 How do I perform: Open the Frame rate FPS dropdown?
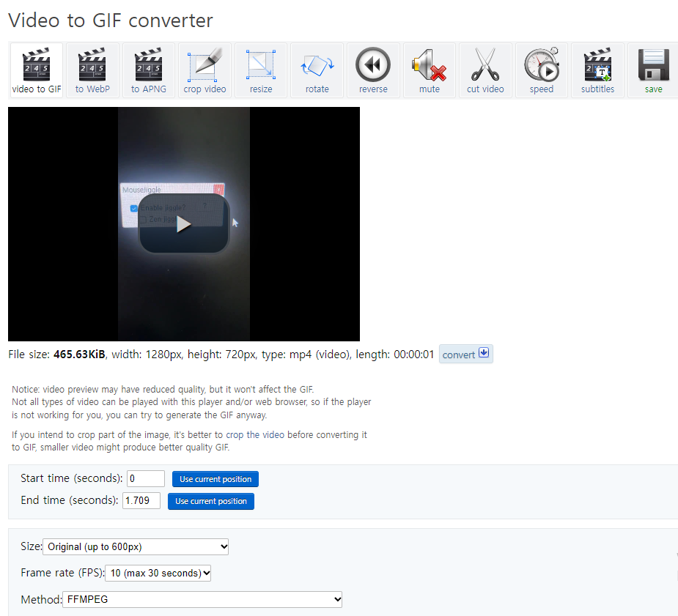[158, 574]
